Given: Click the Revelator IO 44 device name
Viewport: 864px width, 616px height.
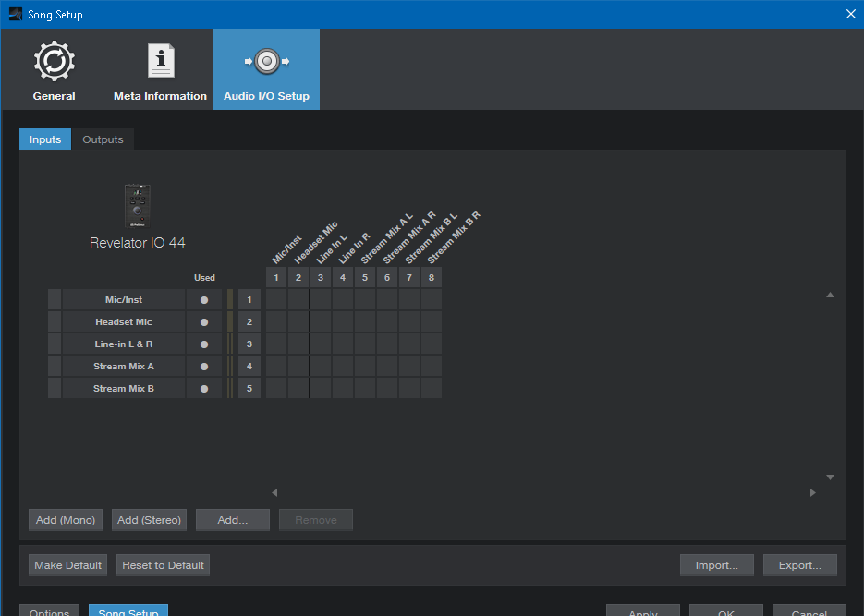Looking at the screenshot, I should pos(137,243).
